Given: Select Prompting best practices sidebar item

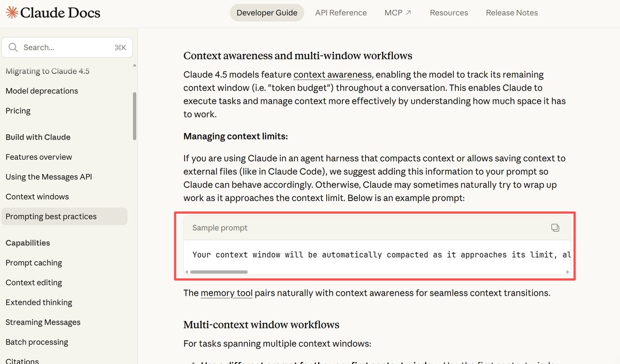Looking at the screenshot, I should click(64, 217).
